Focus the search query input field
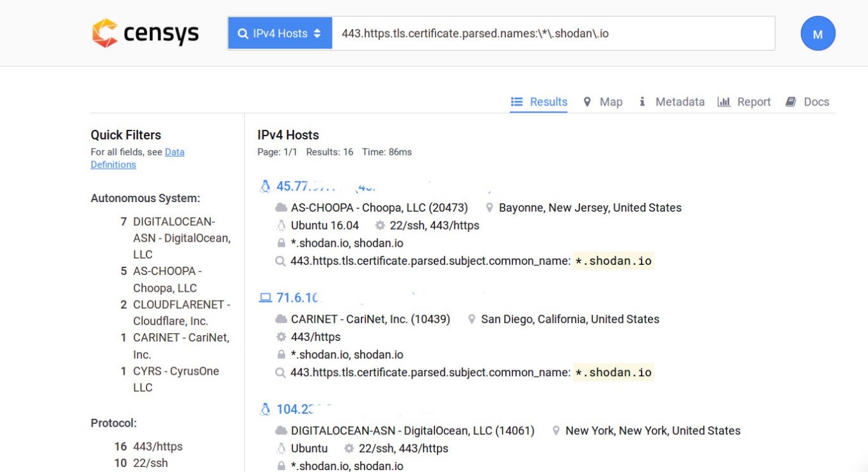 [553, 33]
